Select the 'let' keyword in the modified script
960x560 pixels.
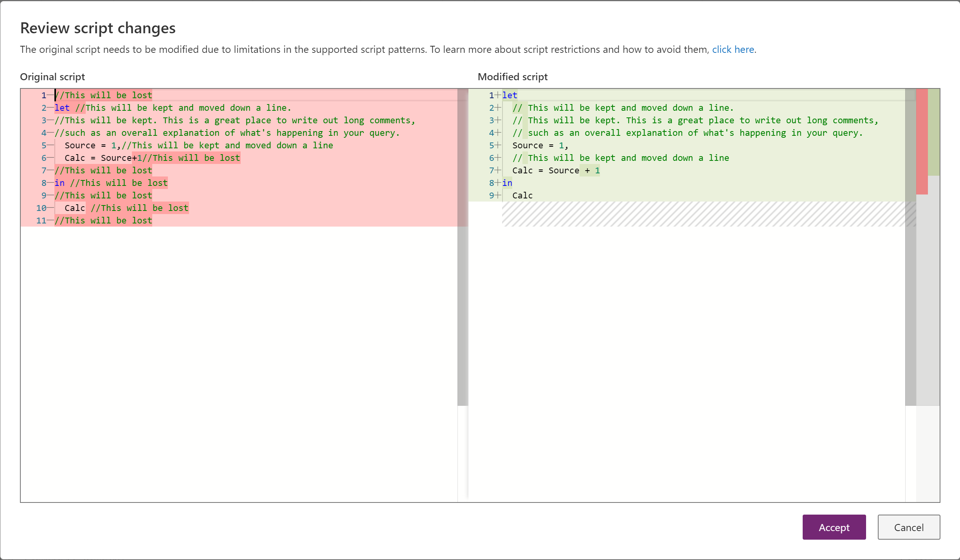point(509,95)
